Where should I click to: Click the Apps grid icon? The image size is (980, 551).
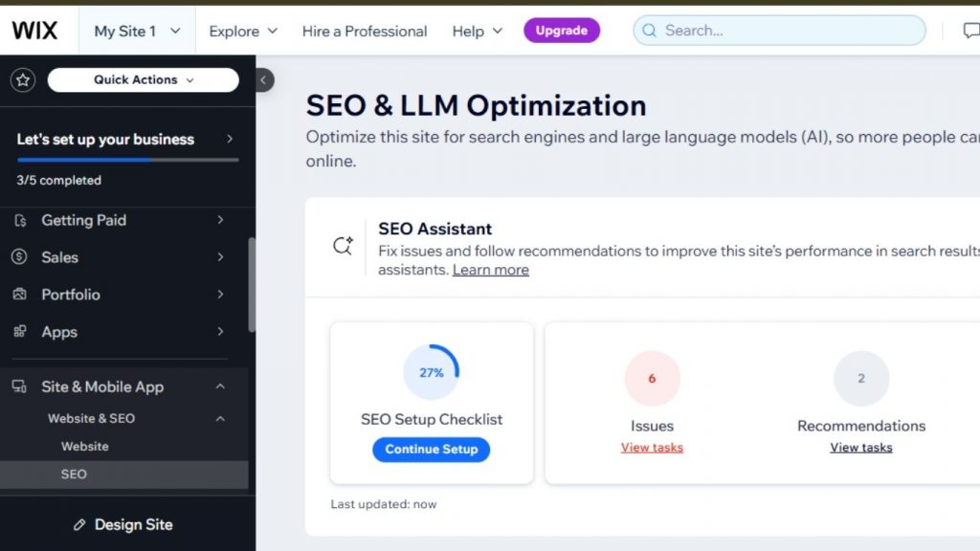[x=19, y=332]
